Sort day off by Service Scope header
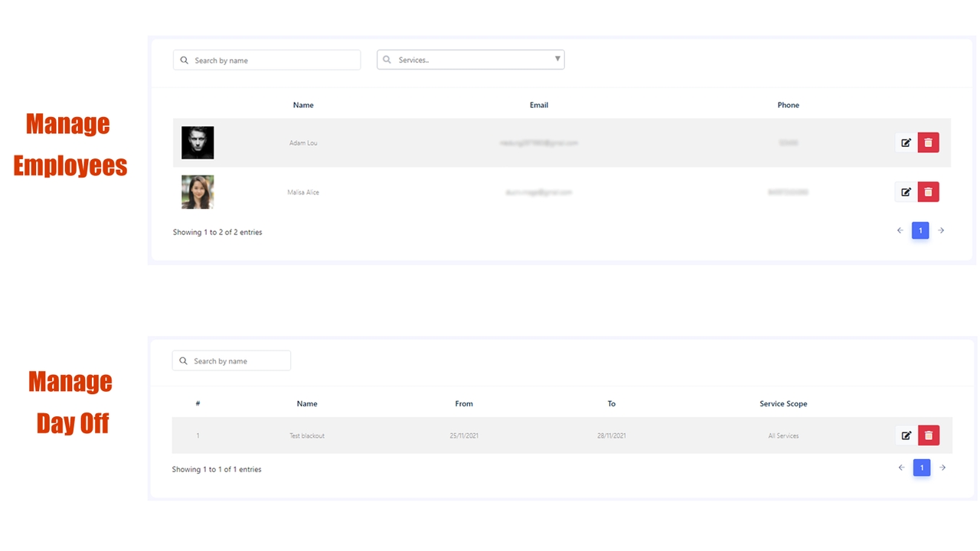Image resolution: width=980 pixels, height=551 pixels. point(783,403)
